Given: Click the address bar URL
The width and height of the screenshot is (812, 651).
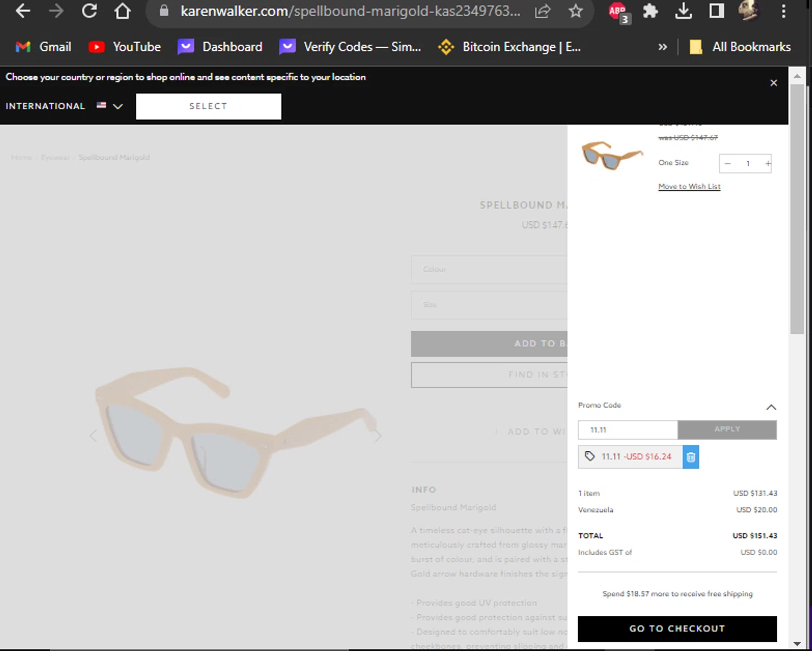Looking at the screenshot, I should [x=350, y=11].
